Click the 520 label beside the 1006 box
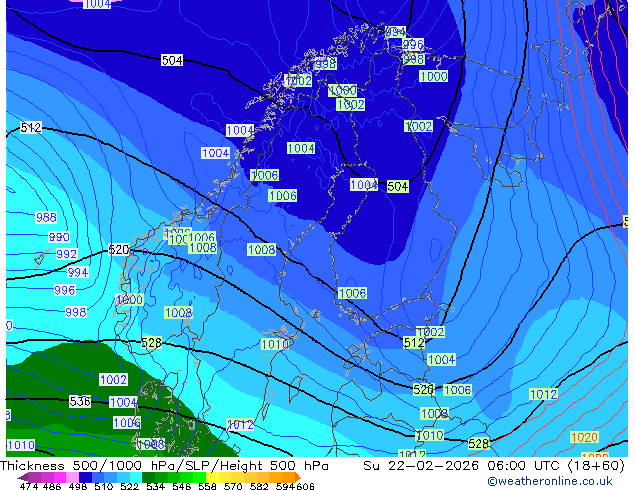The width and height of the screenshot is (634, 490). (x=423, y=389)
